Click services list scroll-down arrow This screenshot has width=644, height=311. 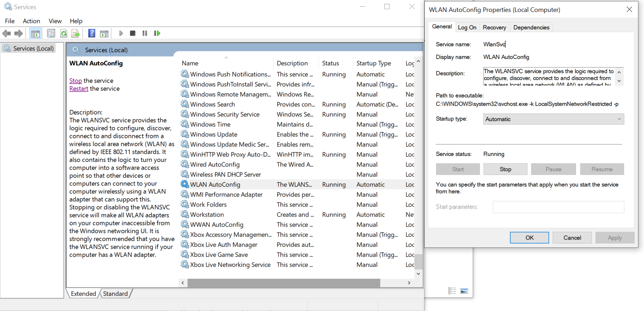[x=418, y=274]
